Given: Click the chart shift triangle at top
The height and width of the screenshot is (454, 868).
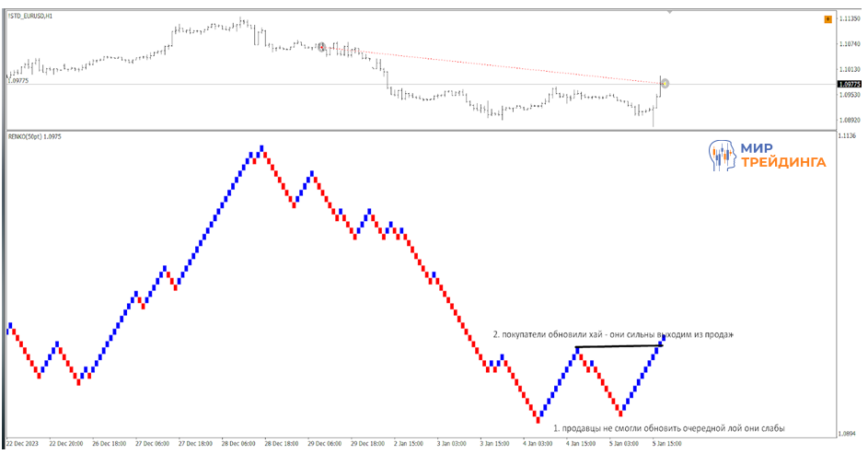Looking at the screenshot, I should 669,12.
